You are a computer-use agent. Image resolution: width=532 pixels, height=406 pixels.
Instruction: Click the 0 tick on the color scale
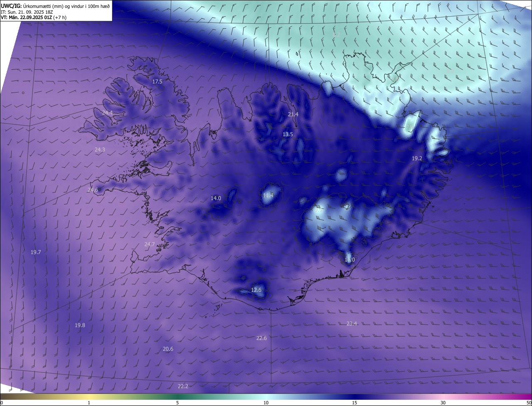click(2, 403)
